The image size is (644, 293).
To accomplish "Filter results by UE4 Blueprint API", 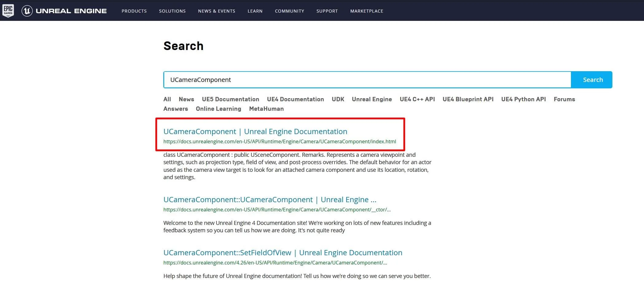I will tap(468, 99).
